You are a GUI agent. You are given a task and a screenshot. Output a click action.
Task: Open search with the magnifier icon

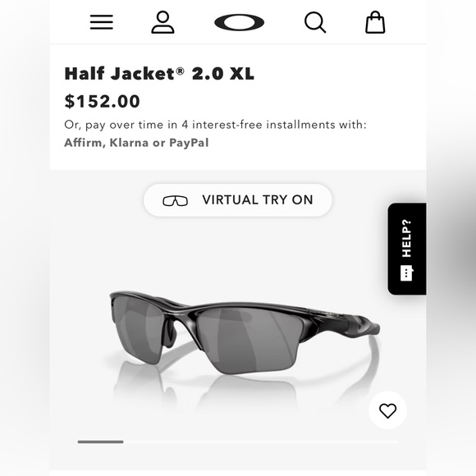pos(315,22)
